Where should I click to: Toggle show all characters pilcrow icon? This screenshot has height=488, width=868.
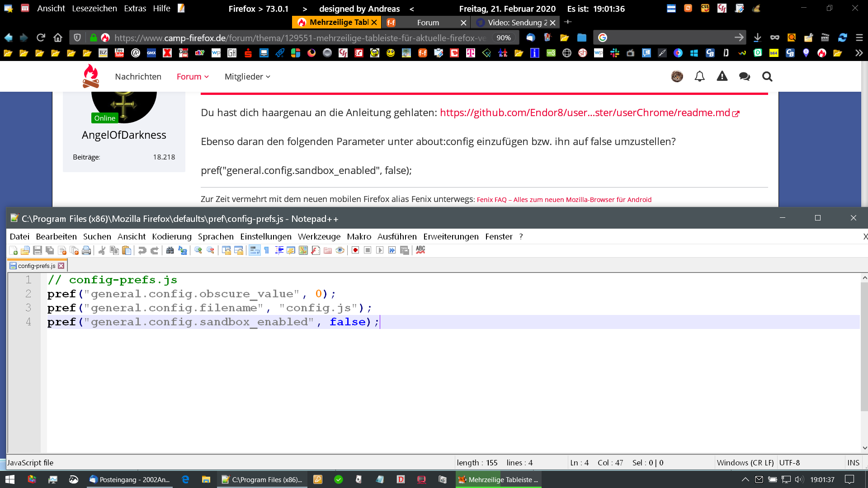point(267,250)
